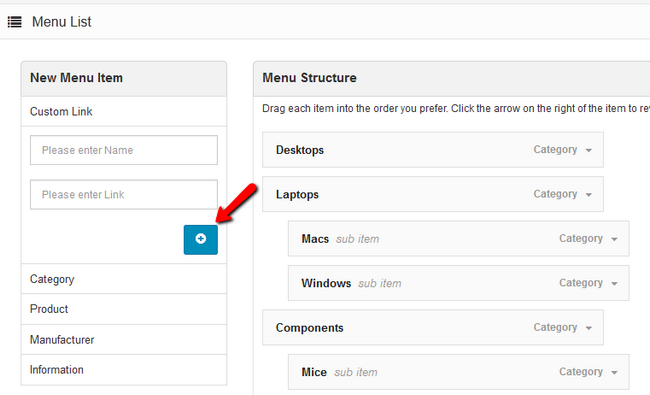Viewport: 650px width, 395px height.
Task: Select the Mice sub item
Action: coord(458,372)
